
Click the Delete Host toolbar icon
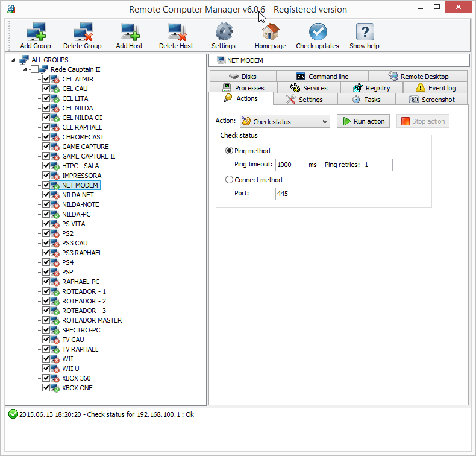[177, 31]
